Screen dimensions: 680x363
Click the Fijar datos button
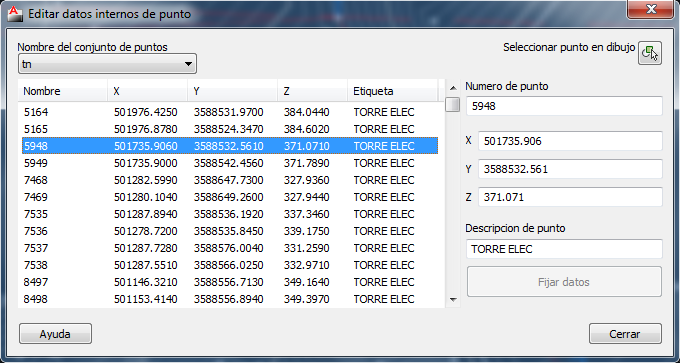click(x=564, y=282)
